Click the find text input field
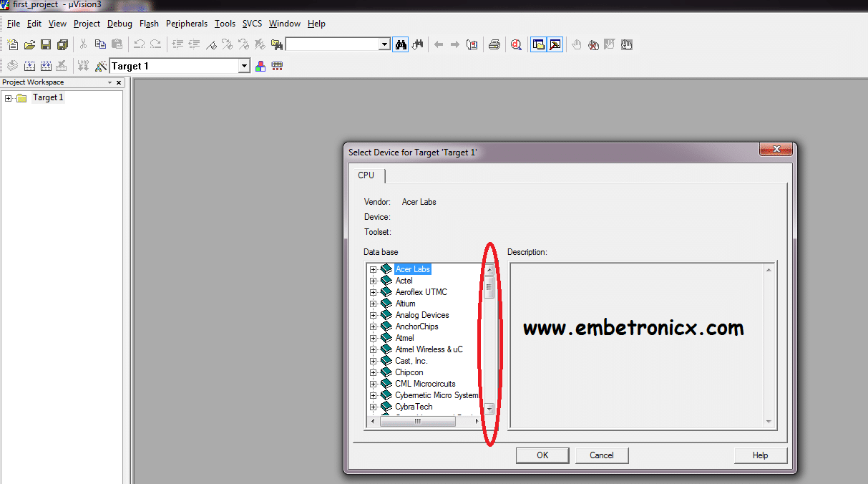868x484 pixels. [332, 44]
